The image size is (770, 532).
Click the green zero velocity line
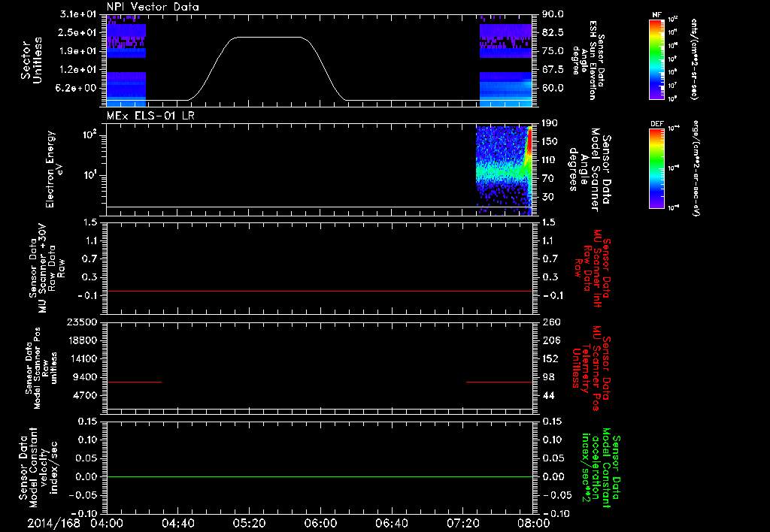point(320,476)
